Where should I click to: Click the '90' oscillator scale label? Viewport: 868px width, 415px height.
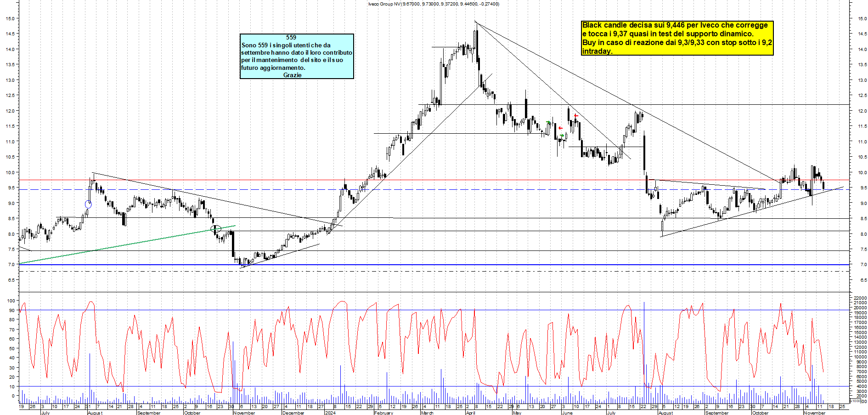(x=11, y=310)
